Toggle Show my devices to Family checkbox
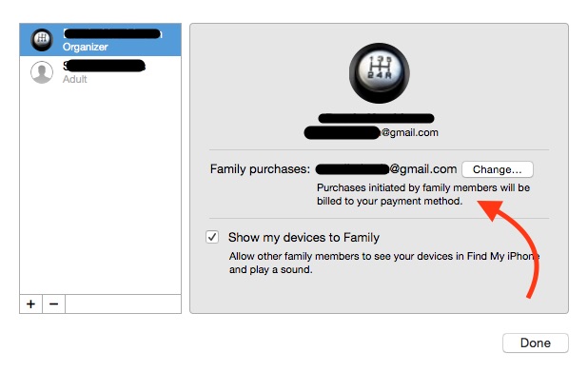This screenshot has height=372, width=588. tap(212, 237)
